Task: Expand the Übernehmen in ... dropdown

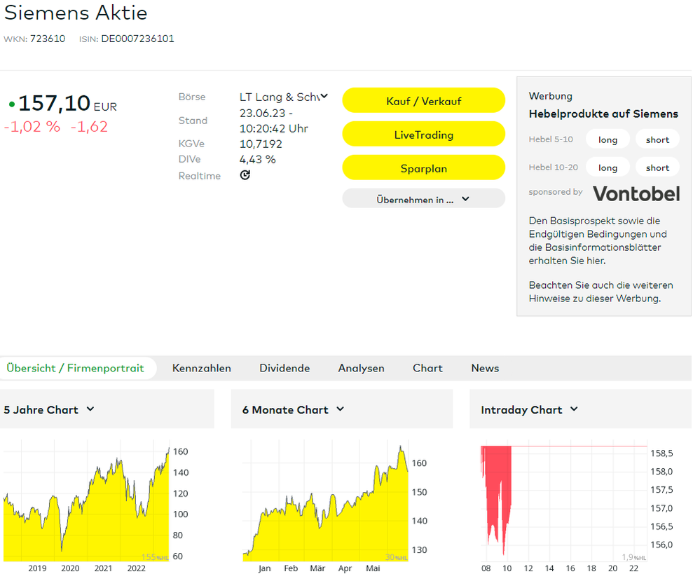Action: [x=423, y=199]
